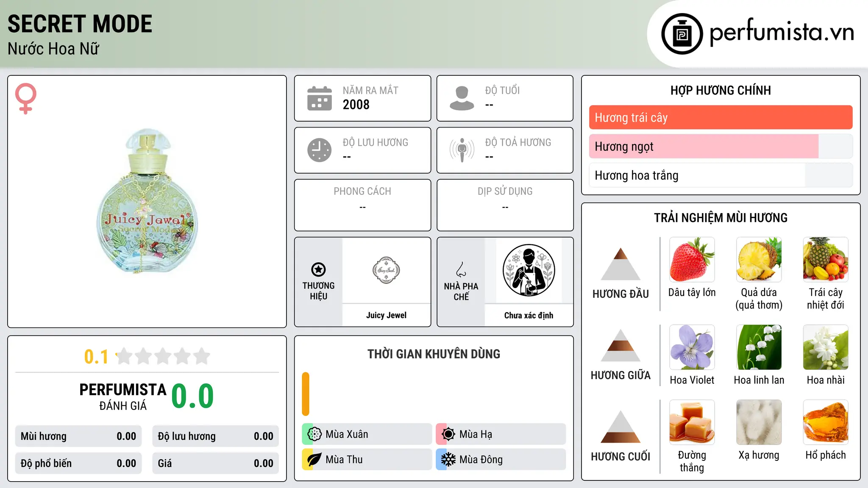Click the star badge icon above Thương hiệu
Viewport: 868px width, 488px height.
(318, 269)
